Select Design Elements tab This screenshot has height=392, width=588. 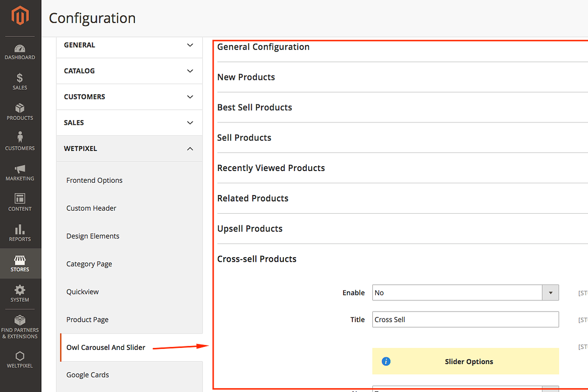(93, 236)
